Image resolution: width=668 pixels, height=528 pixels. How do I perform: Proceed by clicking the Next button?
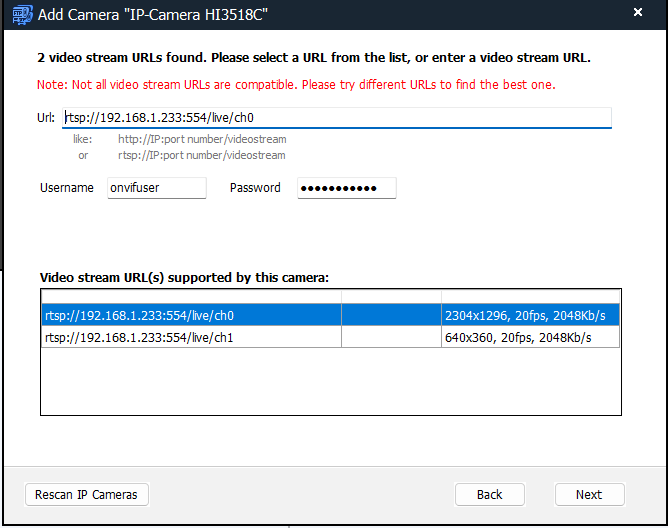[x=589, y=494]
